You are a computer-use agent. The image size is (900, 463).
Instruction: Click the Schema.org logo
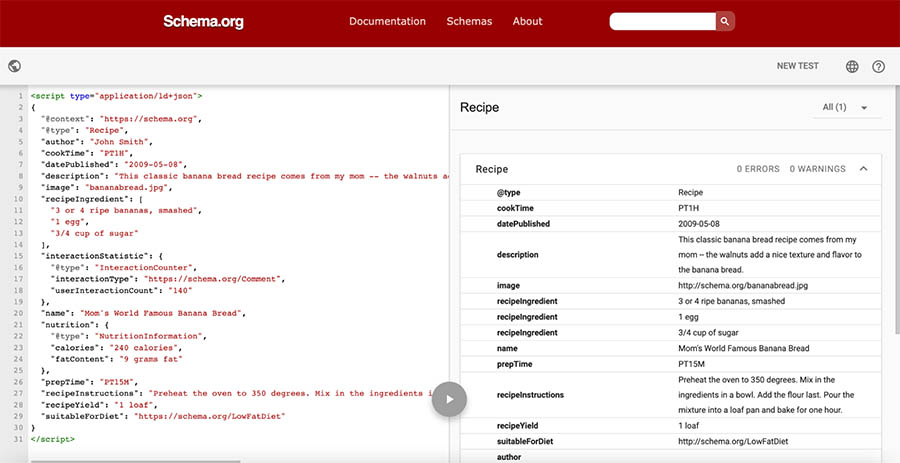click(x=203, y=21)
